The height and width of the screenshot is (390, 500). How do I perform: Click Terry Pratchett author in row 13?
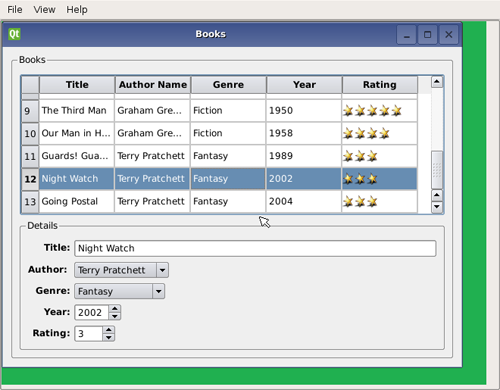[x=152, y=201]
